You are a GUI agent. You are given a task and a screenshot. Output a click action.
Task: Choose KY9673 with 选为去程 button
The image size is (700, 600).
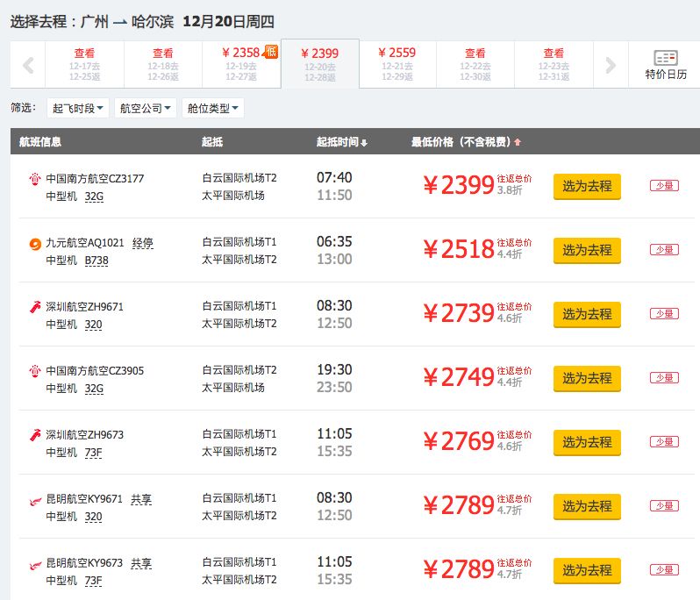(x=587, y=571)
